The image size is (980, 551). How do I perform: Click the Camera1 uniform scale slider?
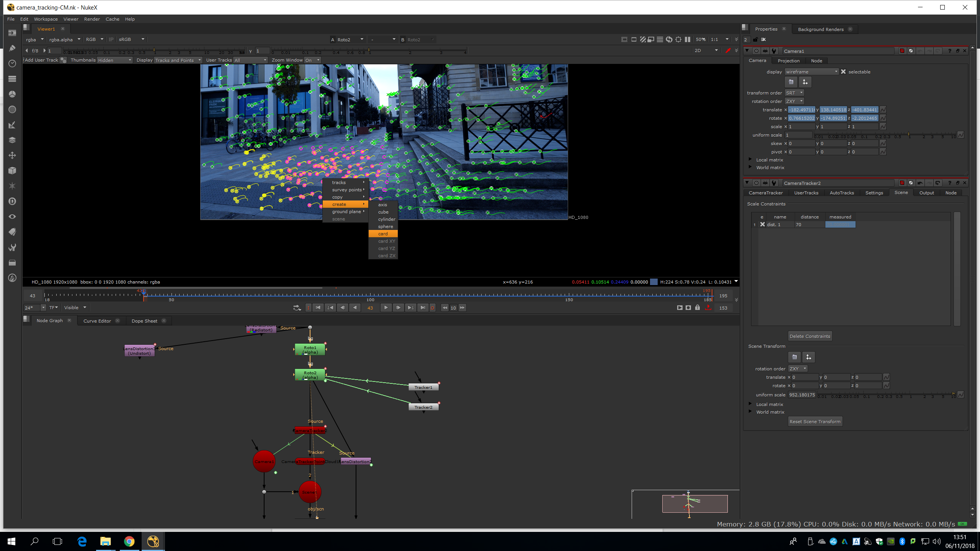(x=884, y=135)
